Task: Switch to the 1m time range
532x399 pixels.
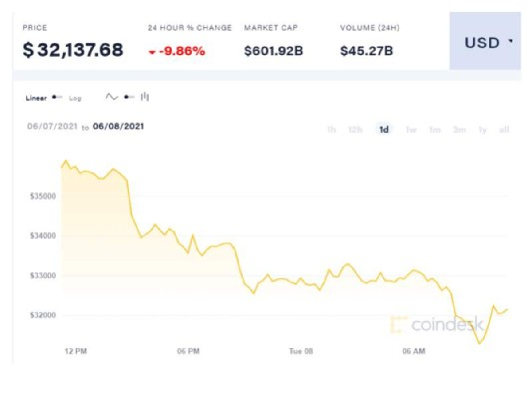Action: [x=434, y=129]
